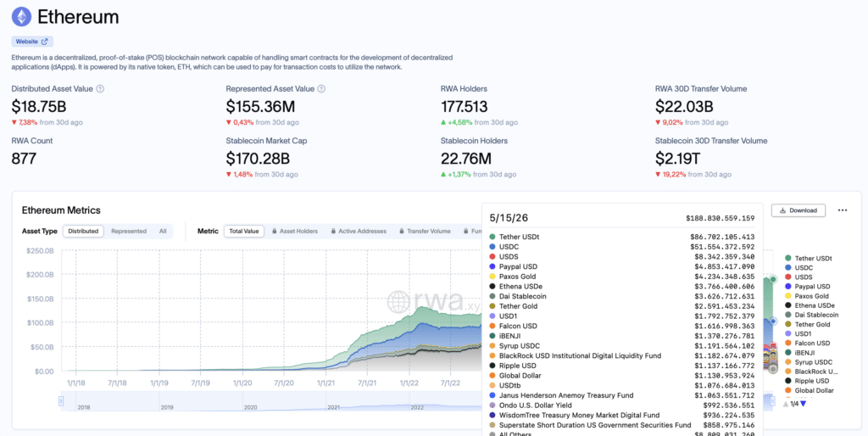
Task: Click the rwa.xyz watermark globe icon
Action: pyautogui.click(x=398, y=302)
